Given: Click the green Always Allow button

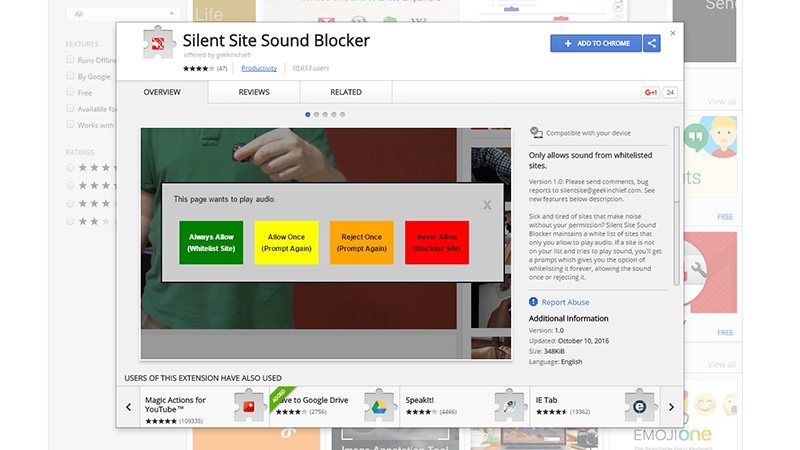Looking at the screenshot, I should (x=211, y=243).
